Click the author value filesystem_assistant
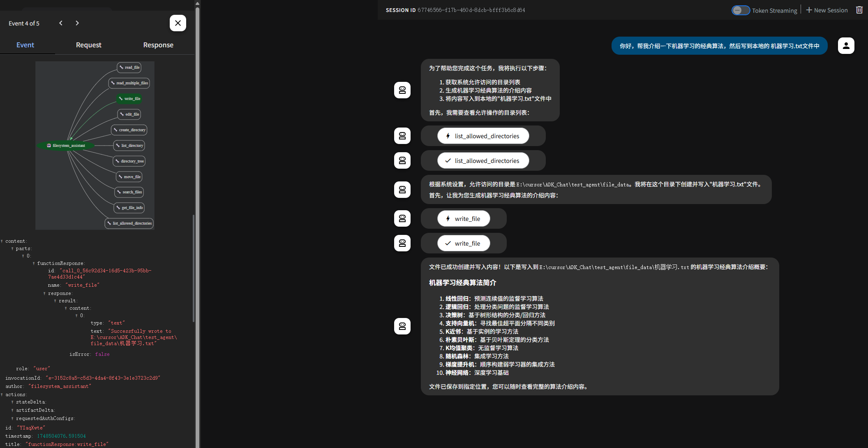 point(60,386)
